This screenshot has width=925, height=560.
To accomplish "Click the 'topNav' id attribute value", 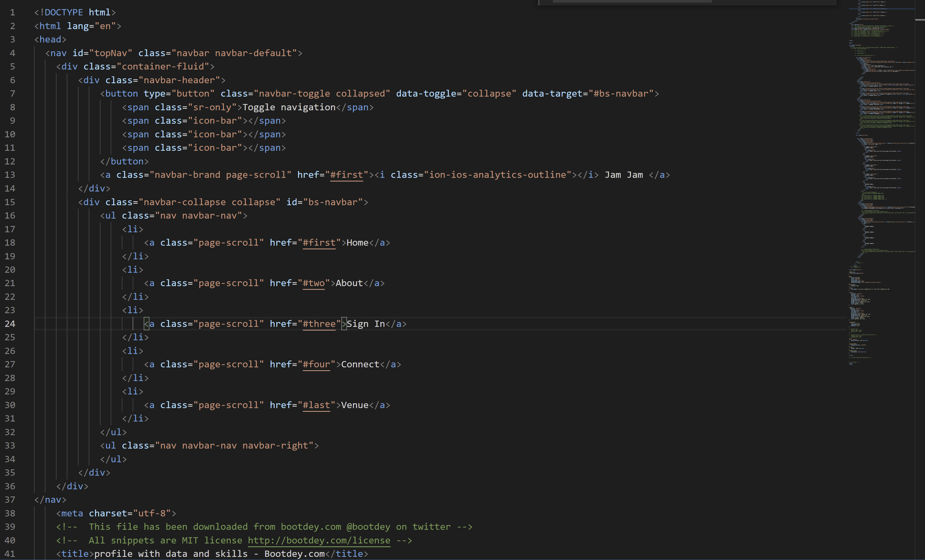I will (110, 53).
